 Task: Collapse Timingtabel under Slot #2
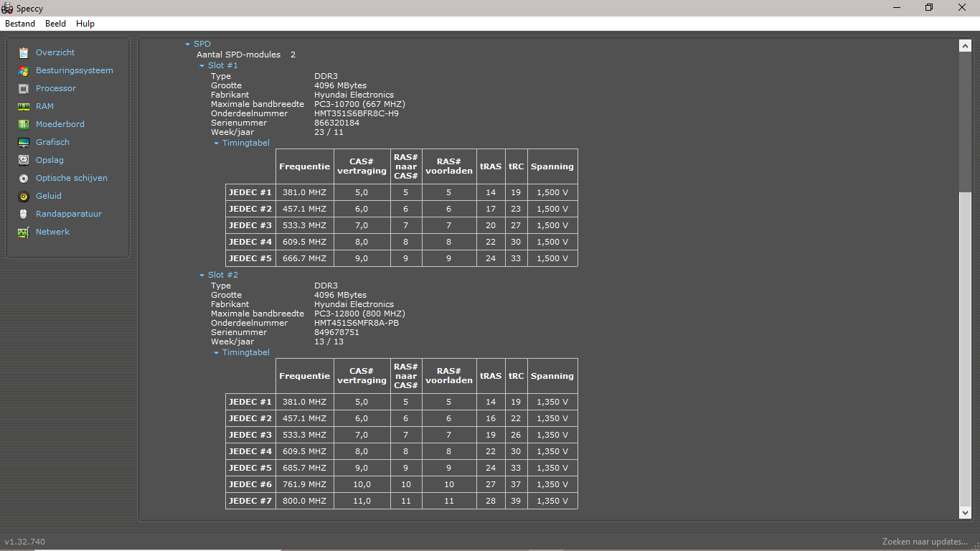click(x=217, y=353)
